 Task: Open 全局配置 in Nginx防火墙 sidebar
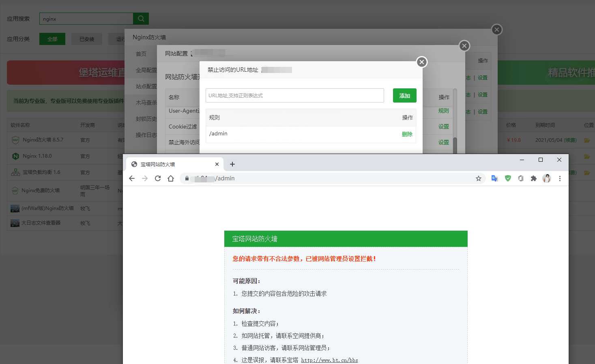pos(146,70)
